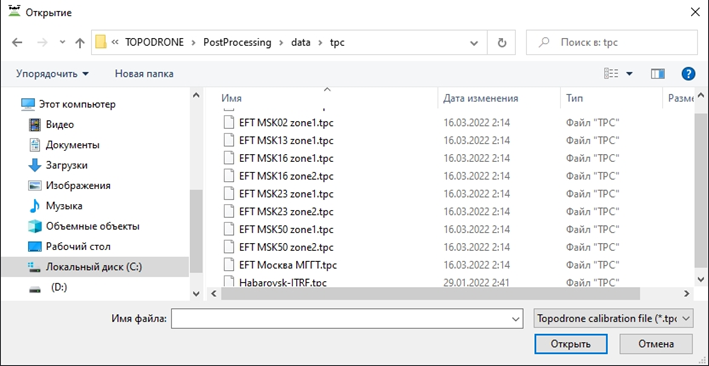
Task: Sort by Дата изменения column header
Action: click(x=480, y=98)
